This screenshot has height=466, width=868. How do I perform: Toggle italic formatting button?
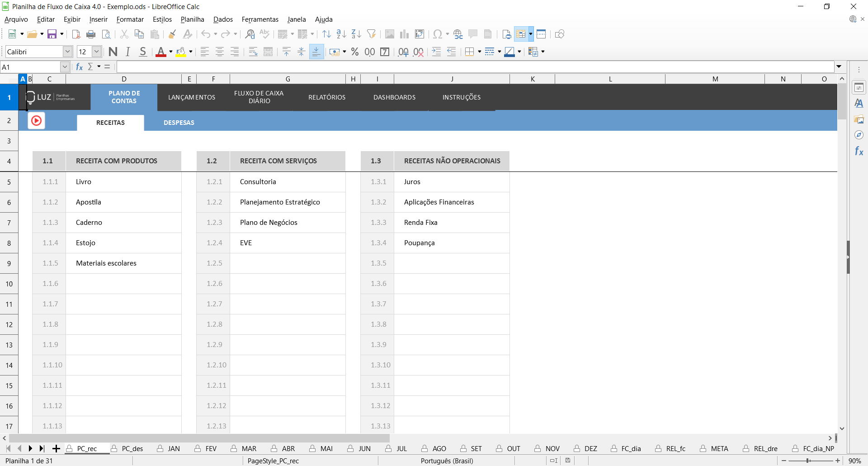[x=128, y=52]
